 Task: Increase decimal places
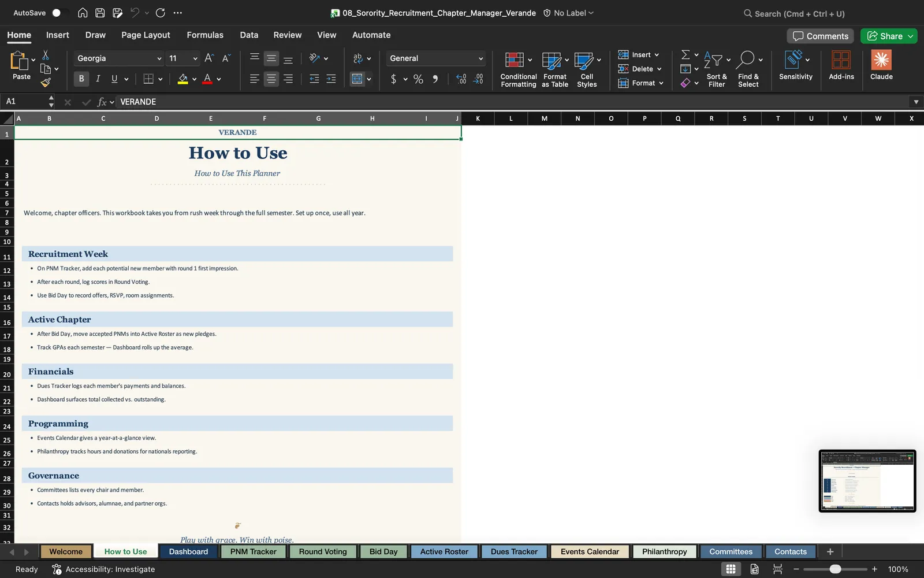point(461,79)
